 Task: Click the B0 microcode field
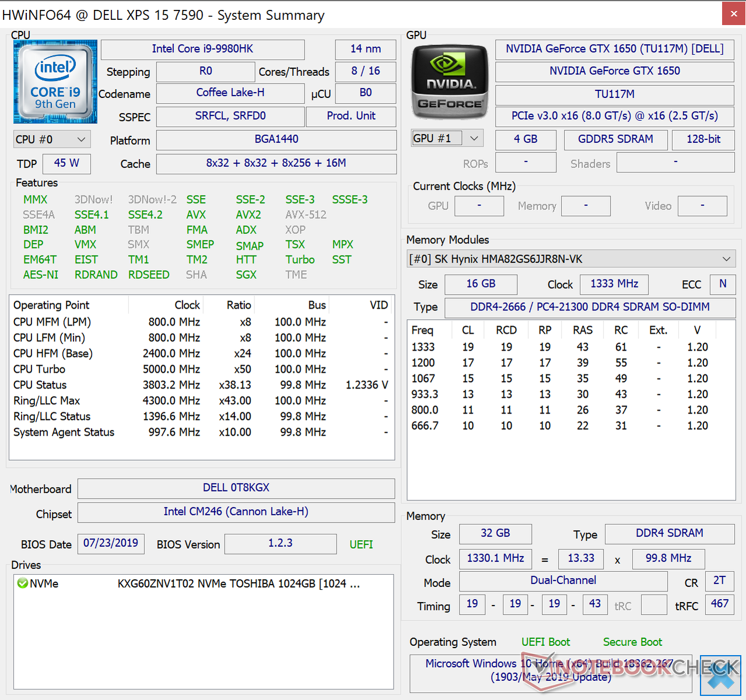click(366, 93)
